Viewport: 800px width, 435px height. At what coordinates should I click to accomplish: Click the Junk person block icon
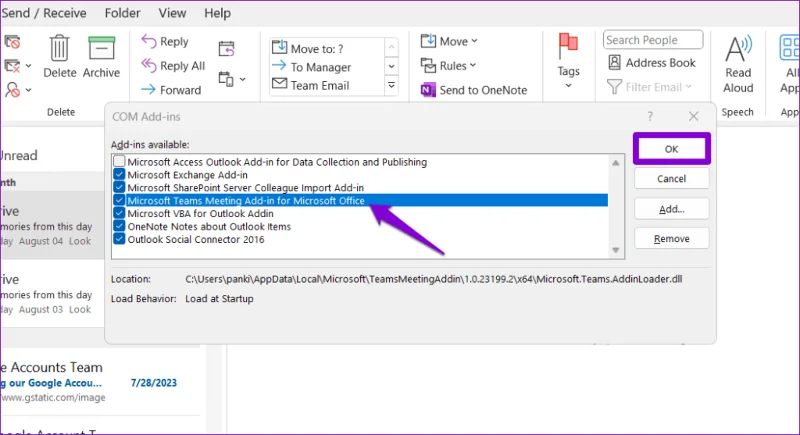pyautogui.click(x=12, y=90)
